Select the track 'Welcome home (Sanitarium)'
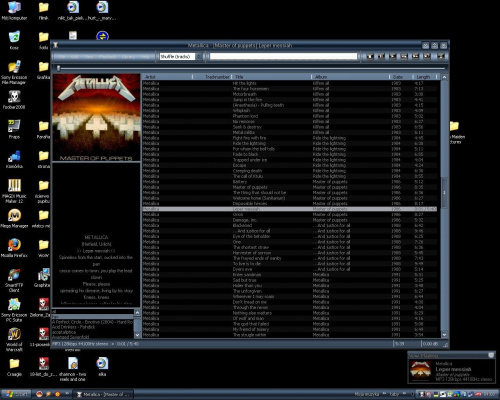 [289, 198]
